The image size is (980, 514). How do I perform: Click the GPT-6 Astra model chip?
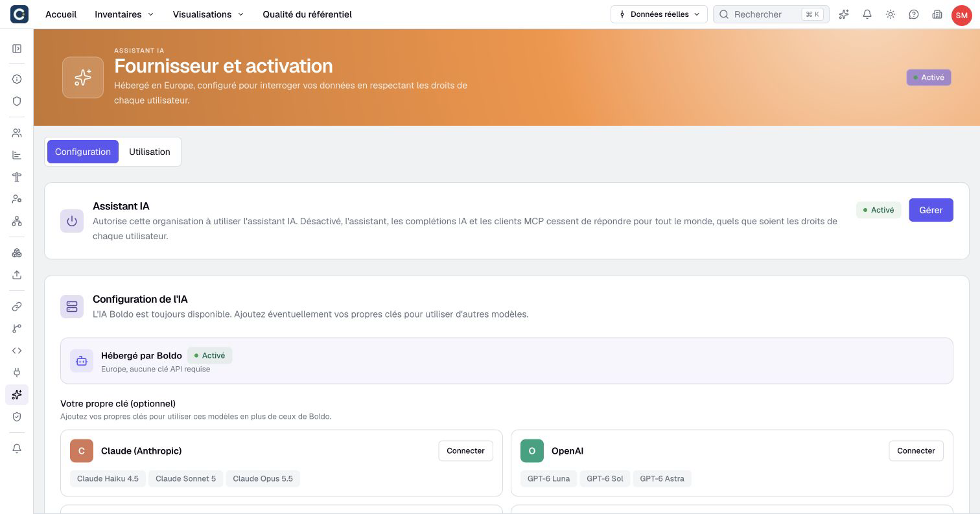tap(662, 478)
